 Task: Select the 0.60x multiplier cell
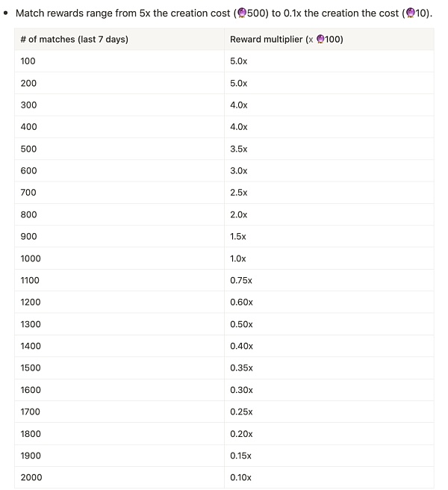point(241,302)
